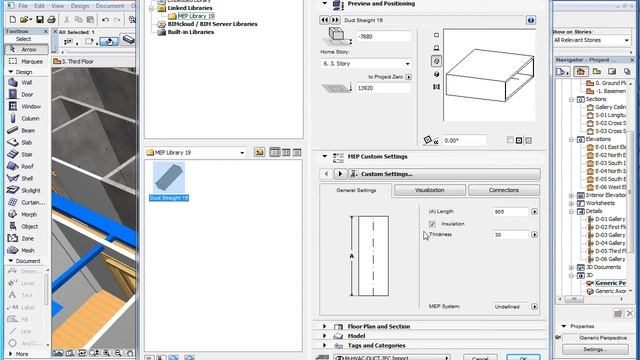Open the info button next to Duct Straight 19
Viewport: 640px width, 360px height.
point(531,20)
